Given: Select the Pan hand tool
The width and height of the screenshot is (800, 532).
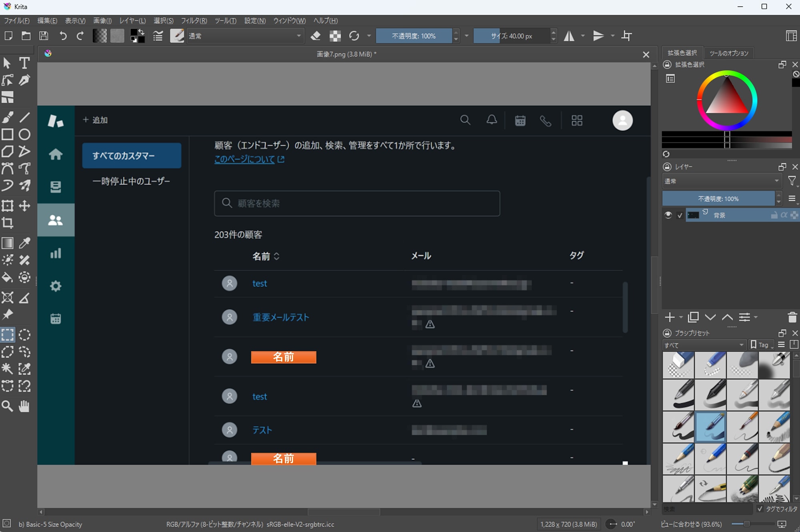Looking at the screenshot, I should (24, 406).
